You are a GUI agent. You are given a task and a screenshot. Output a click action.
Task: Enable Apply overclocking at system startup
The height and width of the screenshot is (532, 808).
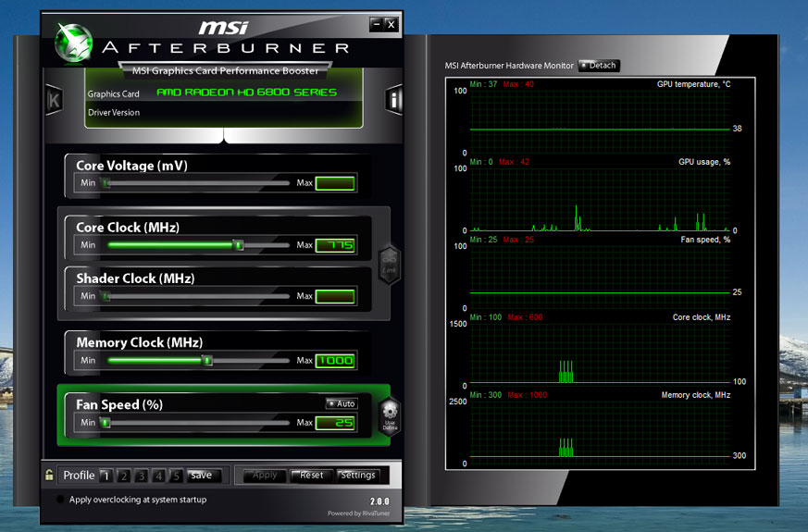(x=60, y=499)
